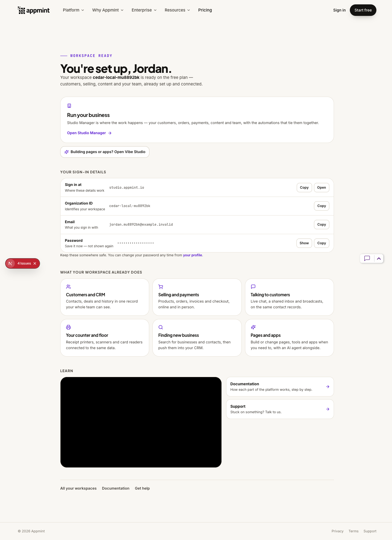Open Vibe Studio for building pages or apps

[105, 152]
